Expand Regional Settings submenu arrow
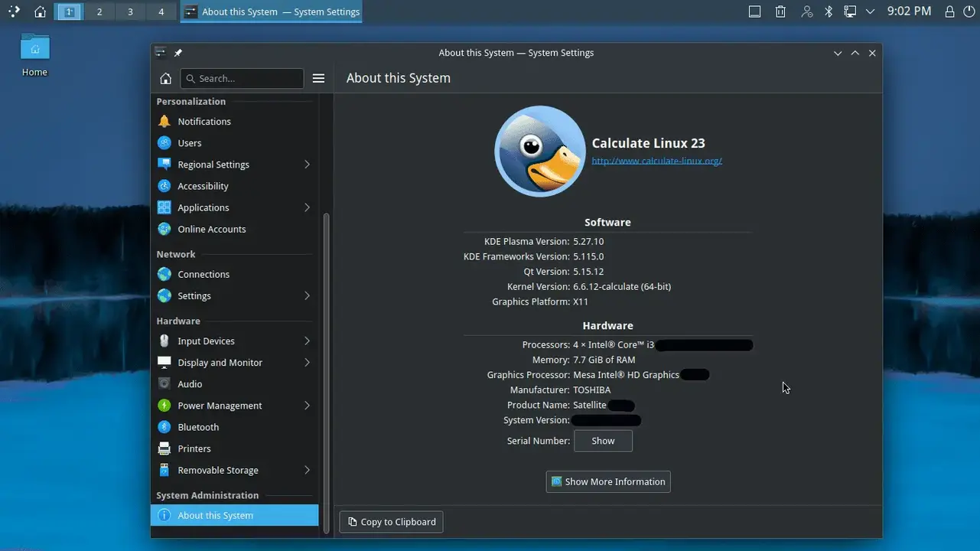Image resolution: width=980 pixels, height=551 pixels. tap(307, 164)
